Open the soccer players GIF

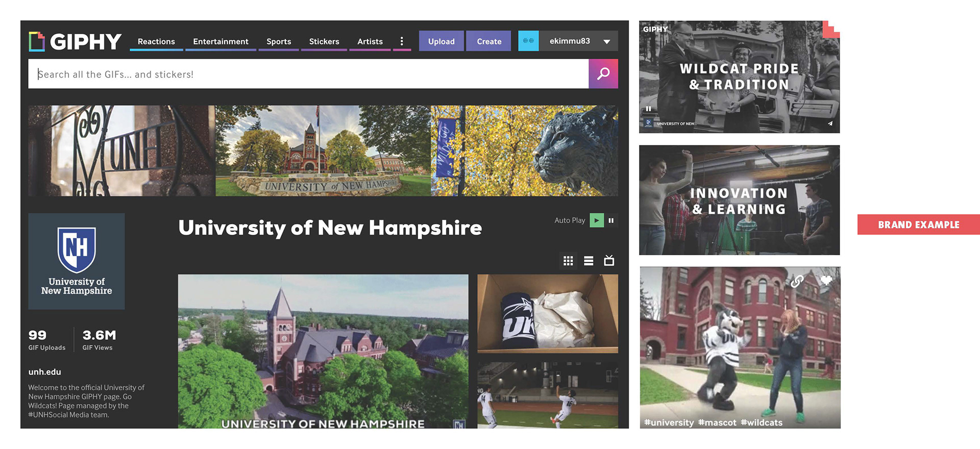tap(548, 395)
